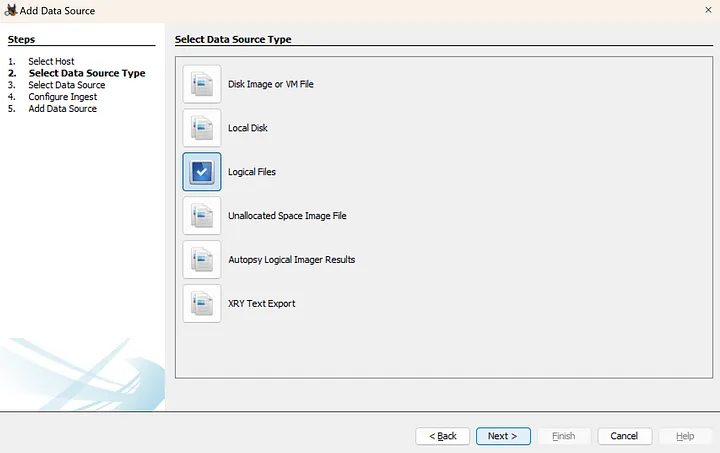
Task: Click the Configure Ingest step
Action: click(x=62, y=97)
